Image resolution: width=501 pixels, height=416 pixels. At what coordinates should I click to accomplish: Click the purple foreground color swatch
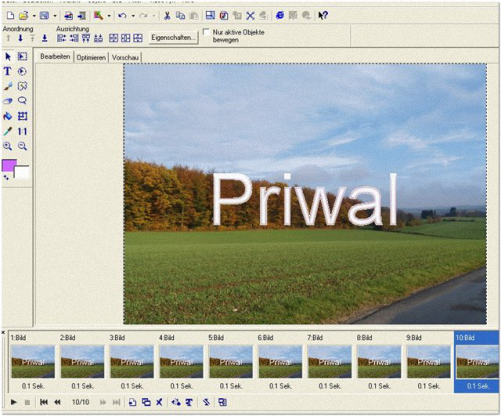click(x=9, y=166)
